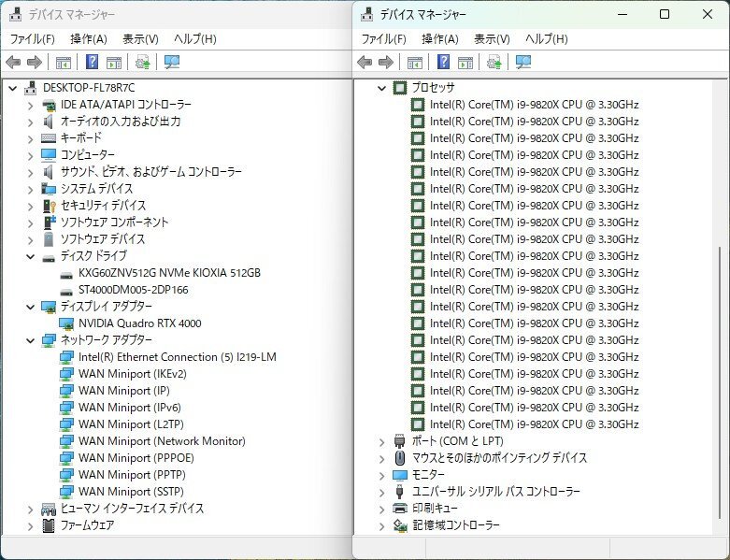Select ソフトウェア コンポーネント category

click(x=115, y=223)
